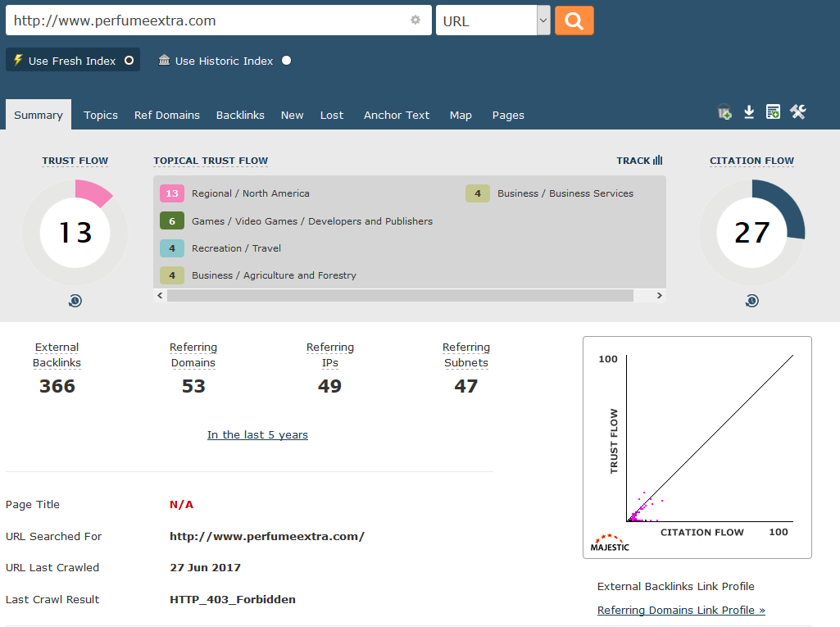Select the Use Fresh Index radio
This screenshot has height=627, width=840.
pyautogui.click(x=129, y=61)
